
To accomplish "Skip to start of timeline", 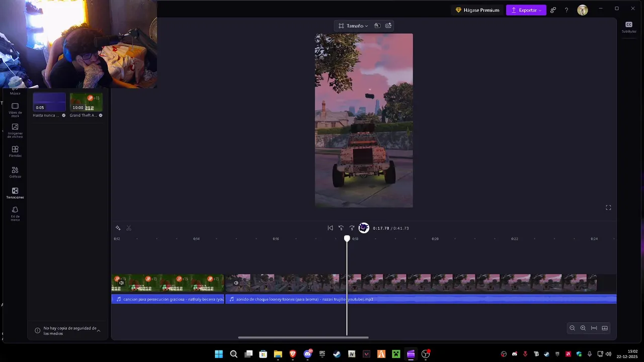I will [x=330, y=228].
